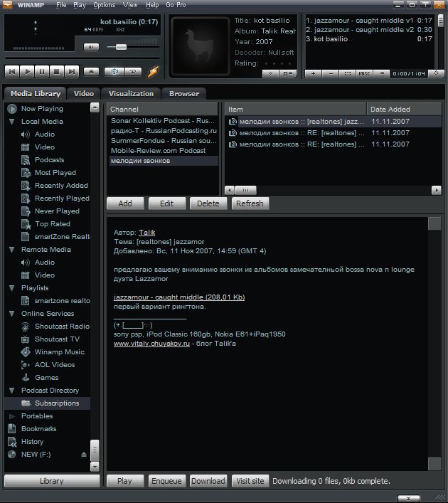Toggle repeat mode
The image size is (448, 503).
tap(133, 71)
